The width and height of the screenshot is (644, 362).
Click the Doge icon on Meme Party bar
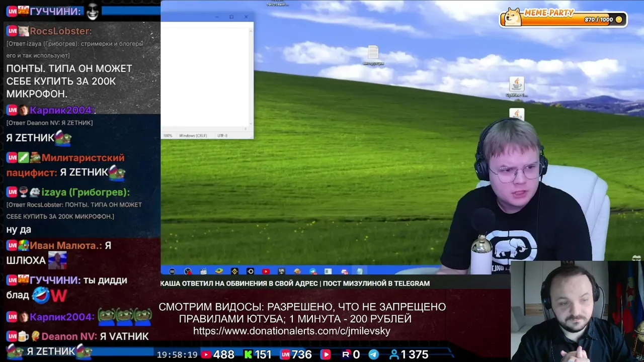click(513, 17)
